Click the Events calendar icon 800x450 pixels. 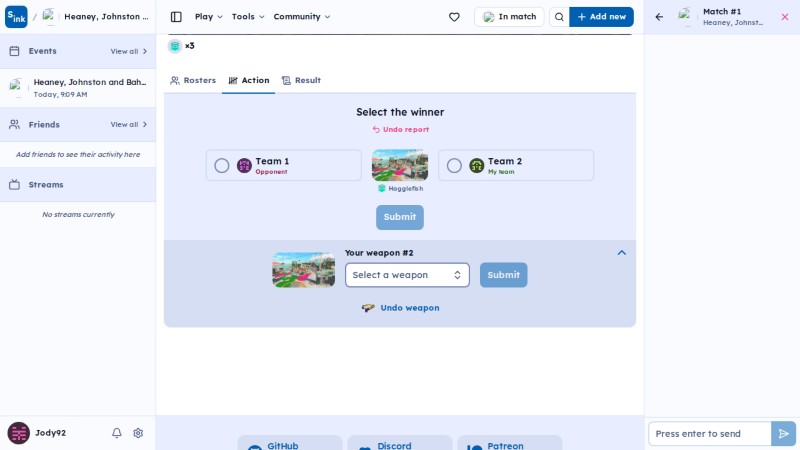point(14,51)
